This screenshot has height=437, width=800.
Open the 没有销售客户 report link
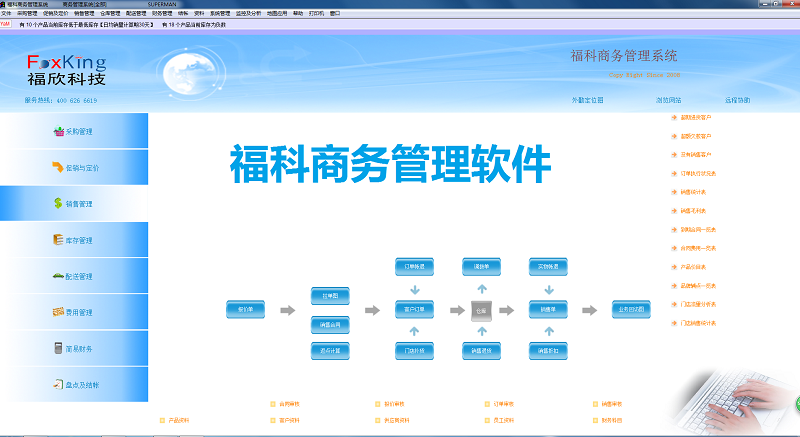695,155
